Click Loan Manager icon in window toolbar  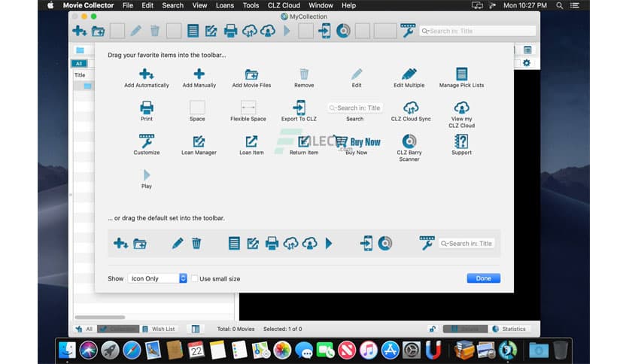pos(211,31)
